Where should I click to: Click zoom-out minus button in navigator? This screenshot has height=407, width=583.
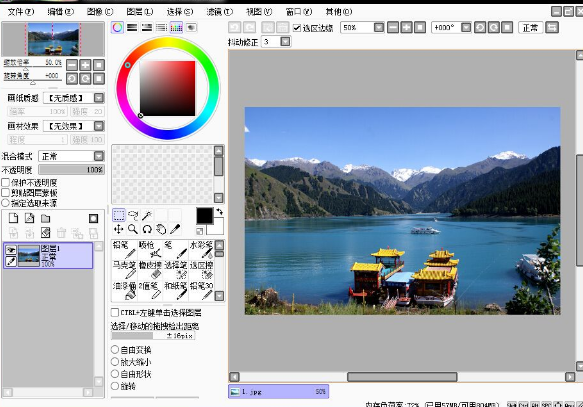[72, 65]
